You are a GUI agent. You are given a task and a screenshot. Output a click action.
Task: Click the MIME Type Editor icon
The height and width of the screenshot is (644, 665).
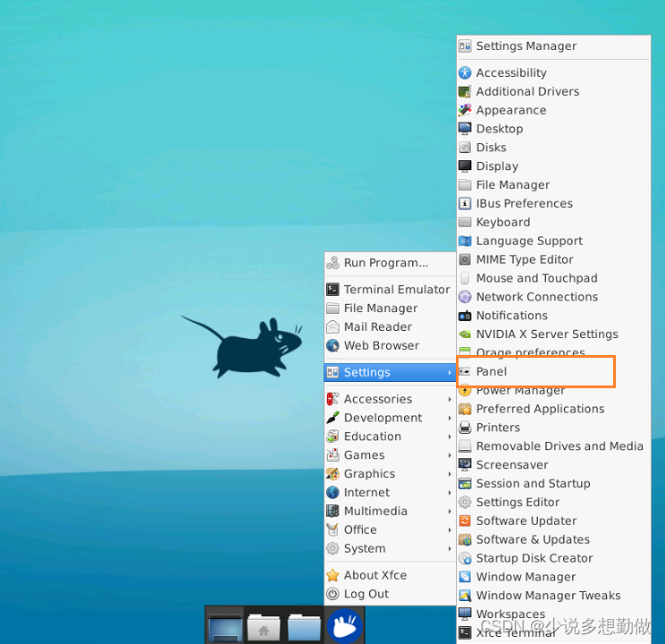[x=465, y=259]
